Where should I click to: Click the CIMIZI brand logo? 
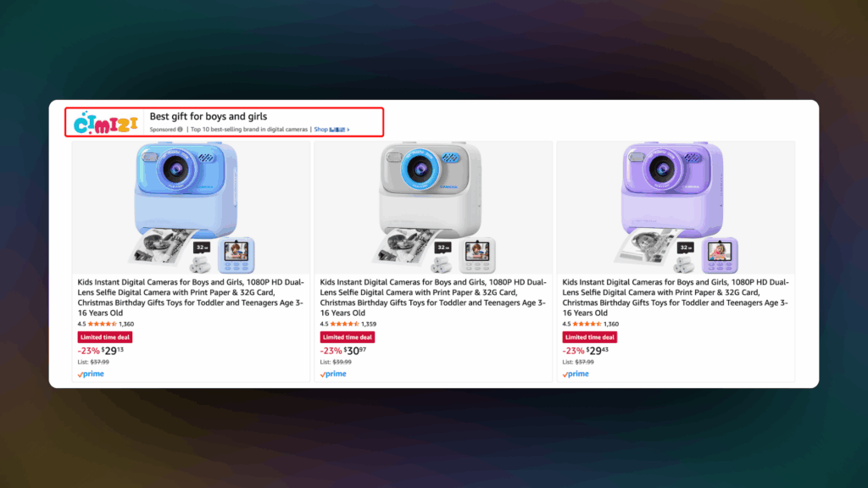106,123
